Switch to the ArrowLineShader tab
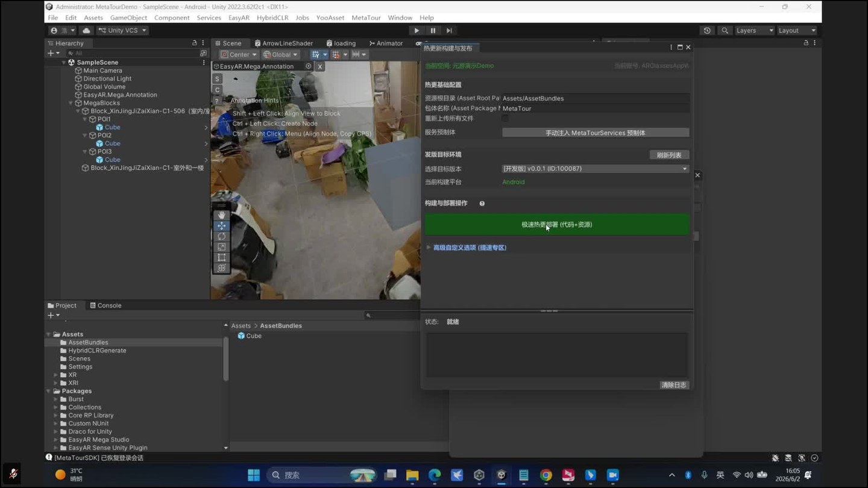The image size is (868, 488). [x=284, y=43]
